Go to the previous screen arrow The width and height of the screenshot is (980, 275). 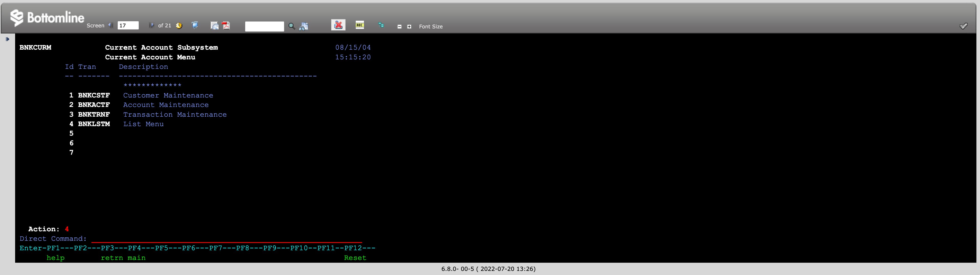110,25
